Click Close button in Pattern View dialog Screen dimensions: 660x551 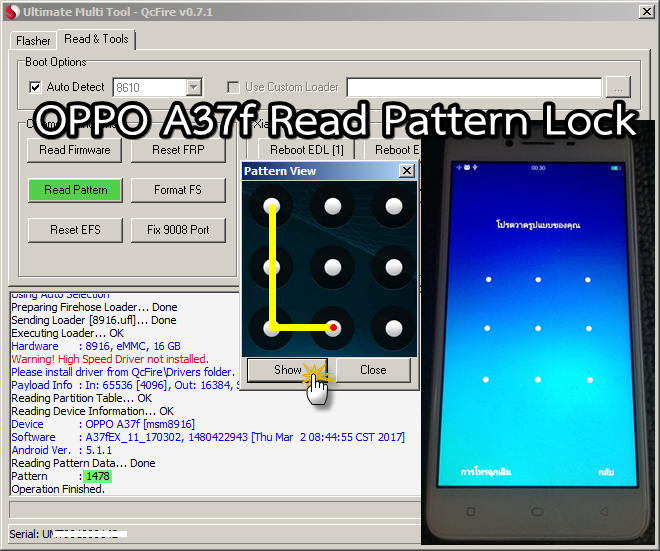(x=373, y=370)
